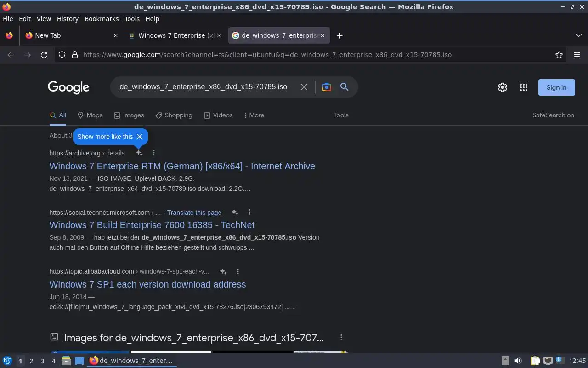Bookmark this page with the star
Viewport: 588px width, 368px height.
pos(559,55)
